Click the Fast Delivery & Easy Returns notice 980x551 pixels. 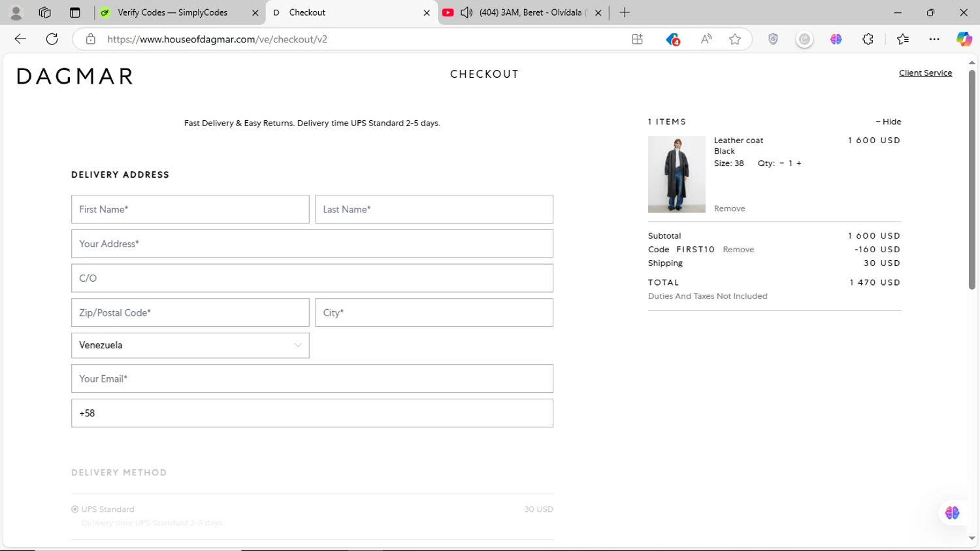[312, 123]
